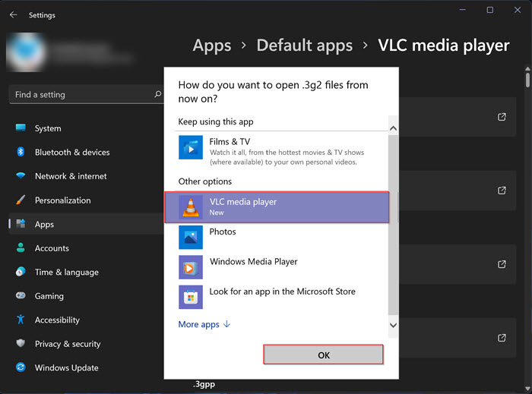Screen dimensions: 532x394
Task: Choose Films & TV to keep using
Action: point(277,151)
